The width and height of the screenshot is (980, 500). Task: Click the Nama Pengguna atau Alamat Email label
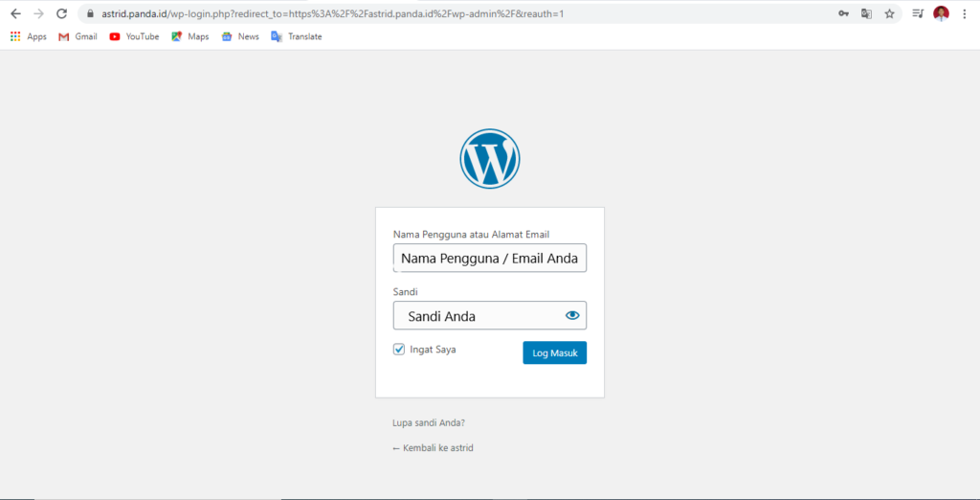coord(471,235)
